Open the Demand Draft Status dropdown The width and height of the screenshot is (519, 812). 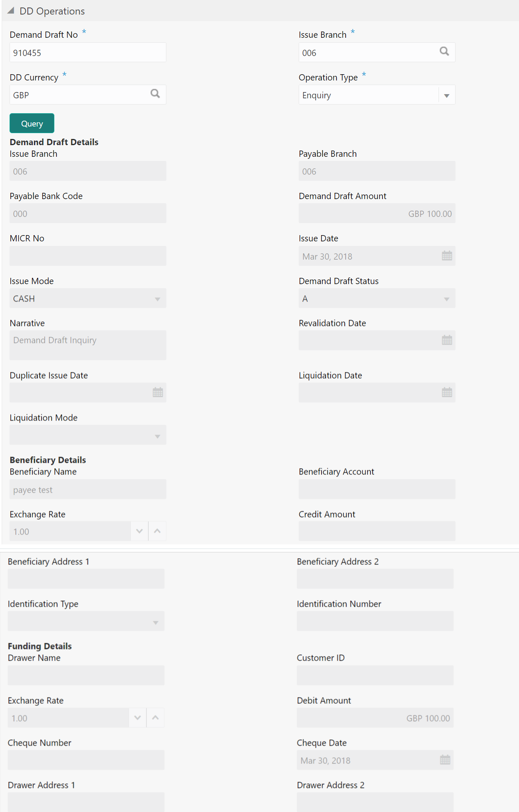[x=446, y=299]
